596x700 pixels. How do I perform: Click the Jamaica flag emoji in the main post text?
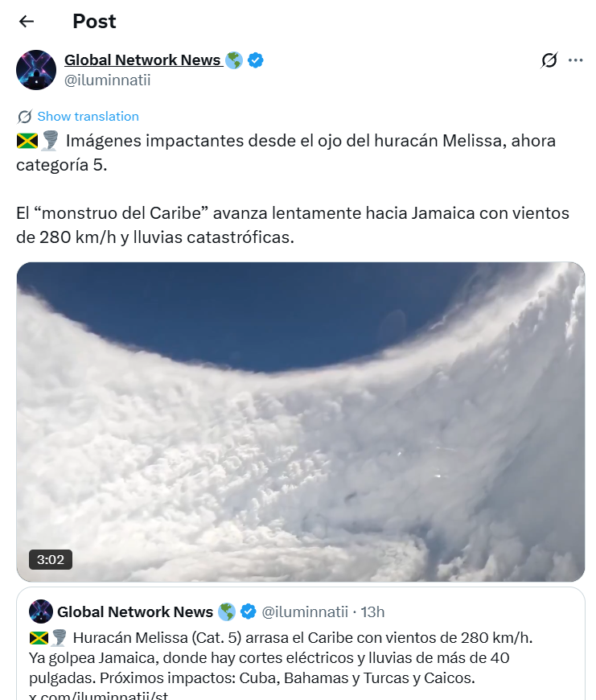click(27, 141)
